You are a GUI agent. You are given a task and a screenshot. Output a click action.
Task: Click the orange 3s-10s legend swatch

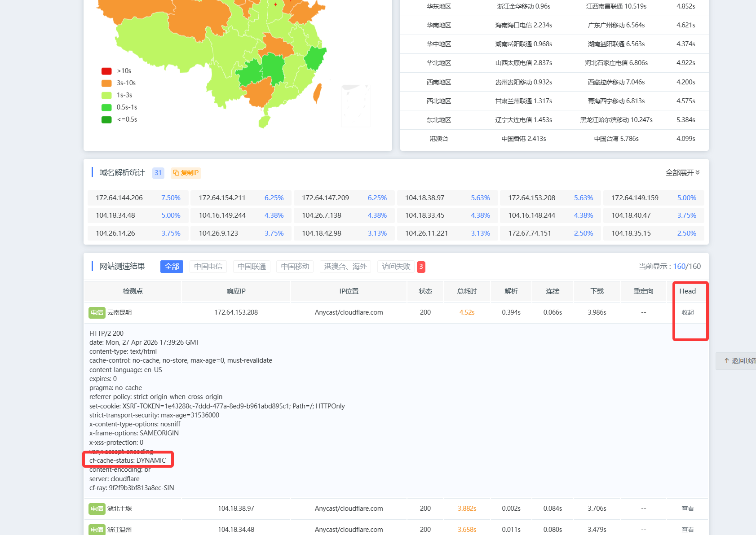(x=106, y=83)
